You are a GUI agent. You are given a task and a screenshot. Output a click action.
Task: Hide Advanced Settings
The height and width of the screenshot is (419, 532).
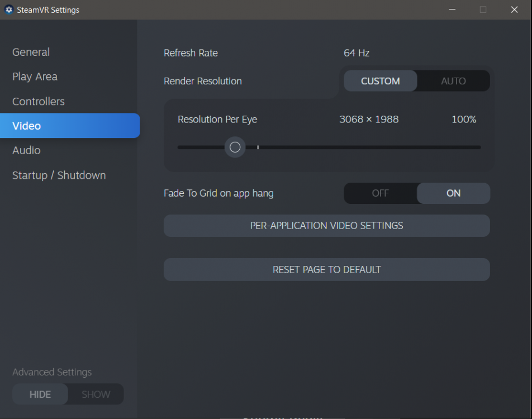[40, 394]
